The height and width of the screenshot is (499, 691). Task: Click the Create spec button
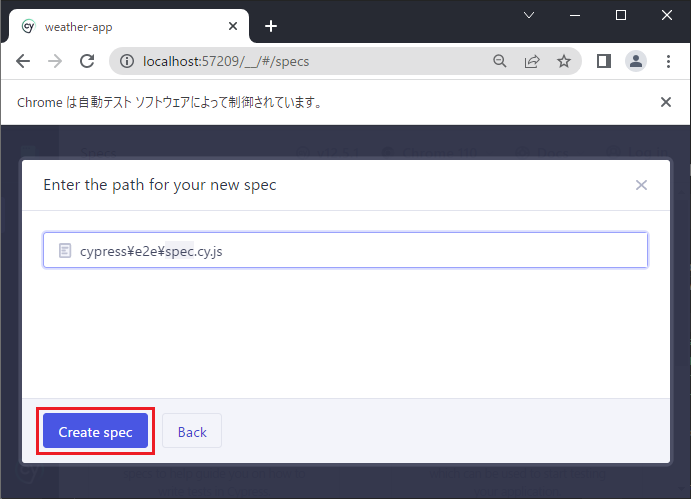(x=95, y=431)
